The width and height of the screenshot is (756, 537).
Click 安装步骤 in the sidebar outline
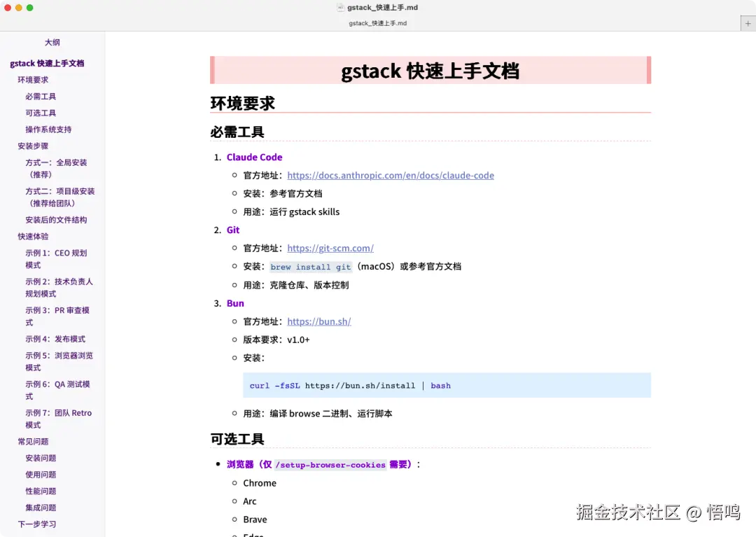tap(32, 146)
